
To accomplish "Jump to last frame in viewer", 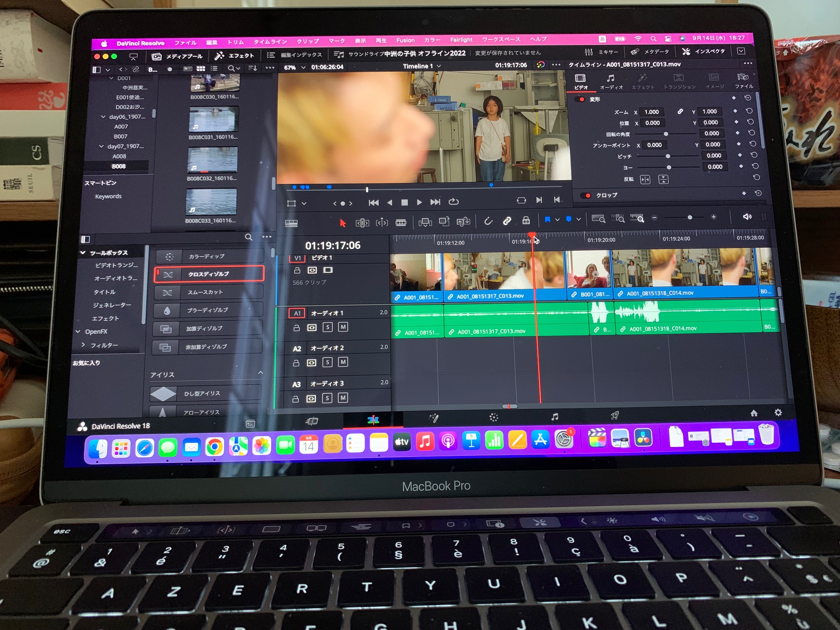I will pos(435,202).
